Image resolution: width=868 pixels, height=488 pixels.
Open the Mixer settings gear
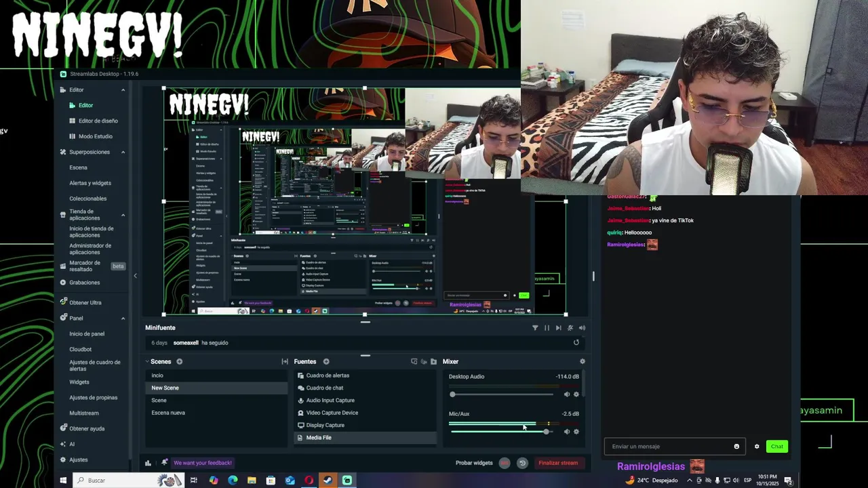[582, 361]
